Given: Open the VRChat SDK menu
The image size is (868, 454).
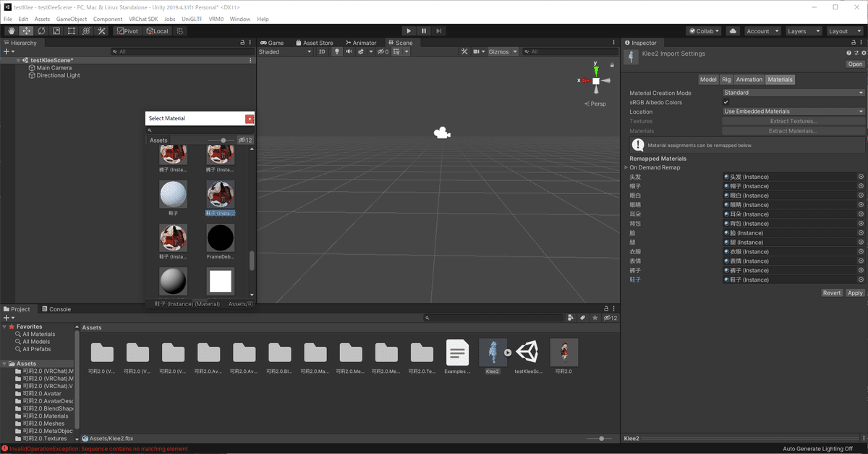Looking at the screenshot, I should tap(143, 19).
